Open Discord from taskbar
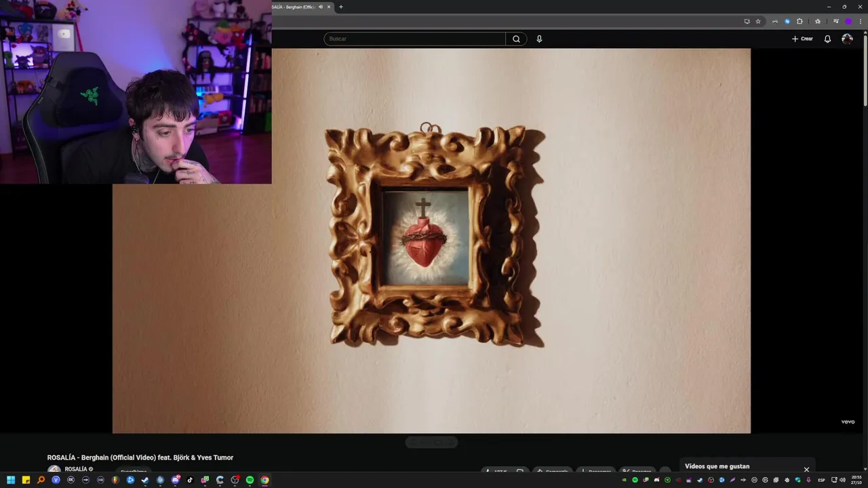 point(175,480)
